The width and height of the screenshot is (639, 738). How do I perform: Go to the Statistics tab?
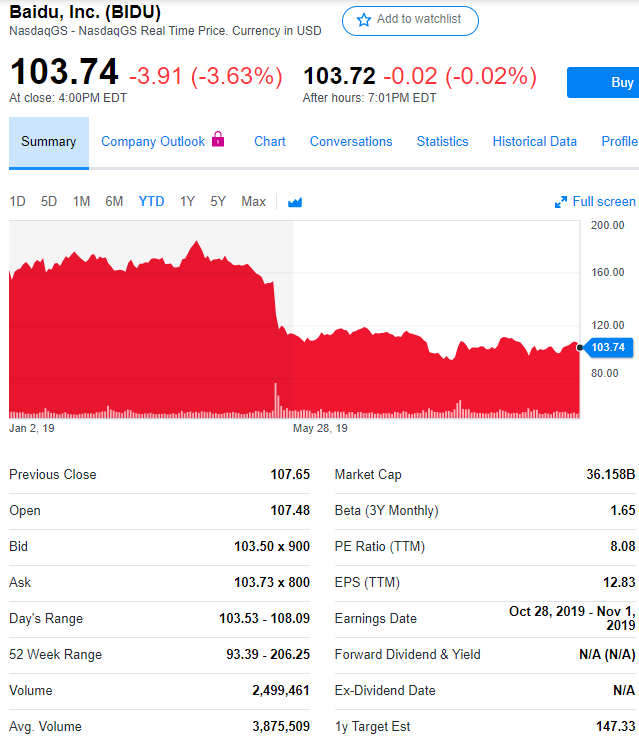click(442, 142)
